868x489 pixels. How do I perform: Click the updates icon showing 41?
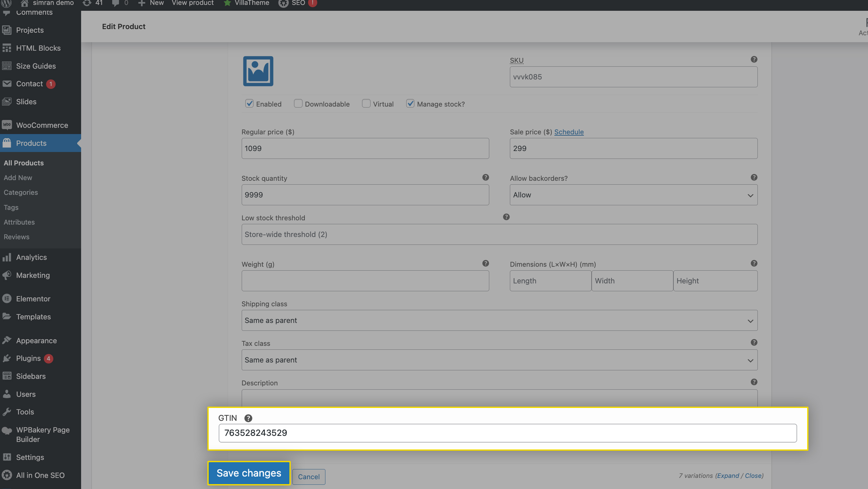[87, 3]
